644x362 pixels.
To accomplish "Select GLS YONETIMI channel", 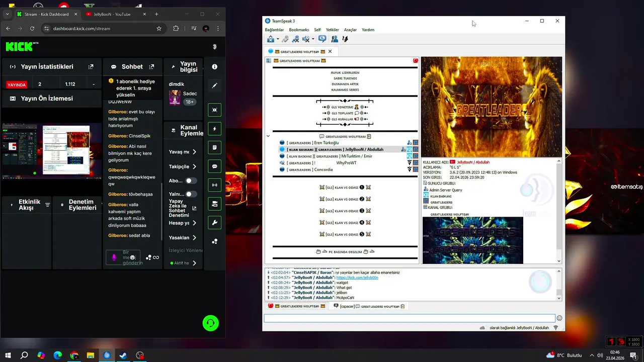I will 345,107.
